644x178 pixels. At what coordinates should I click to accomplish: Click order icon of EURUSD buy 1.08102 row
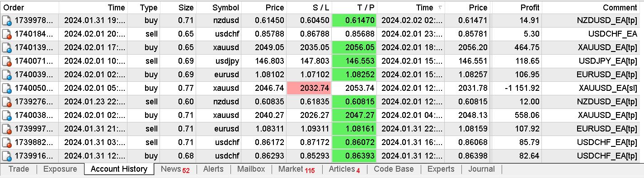(x=7, y=75)
